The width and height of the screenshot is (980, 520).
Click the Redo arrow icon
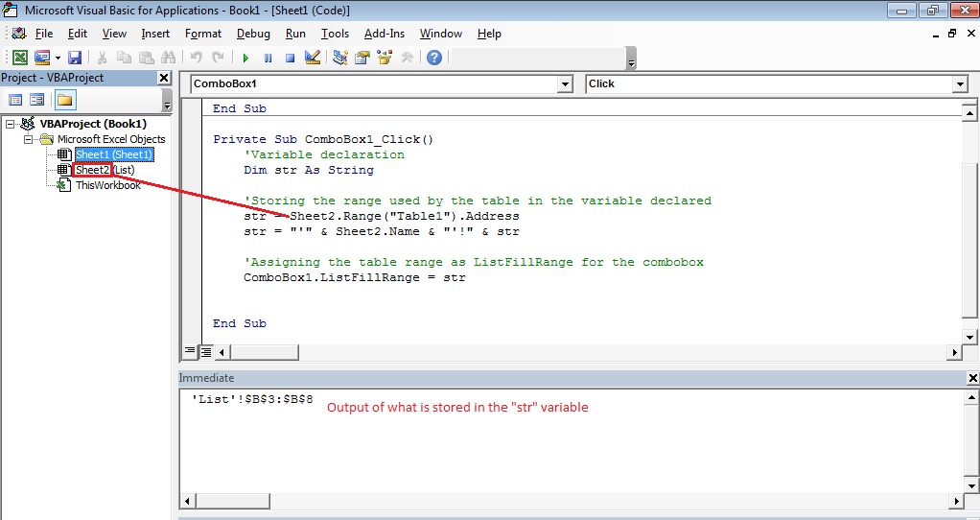[x=218, y=58]
